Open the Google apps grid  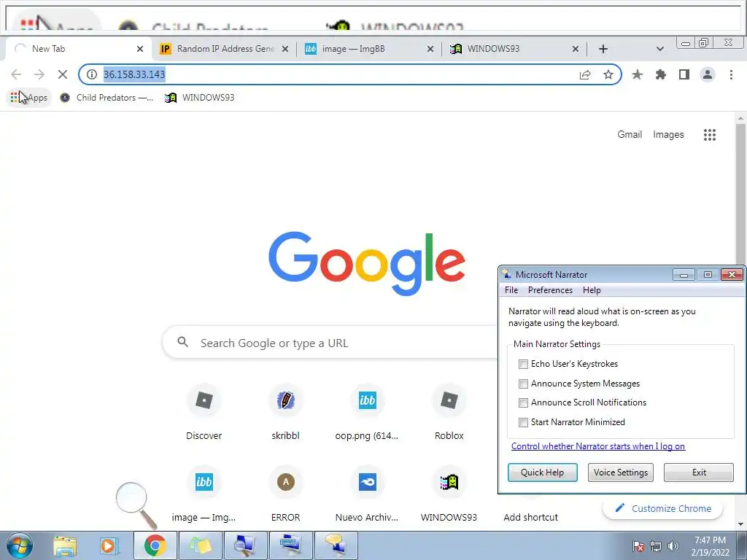point(709,135)
